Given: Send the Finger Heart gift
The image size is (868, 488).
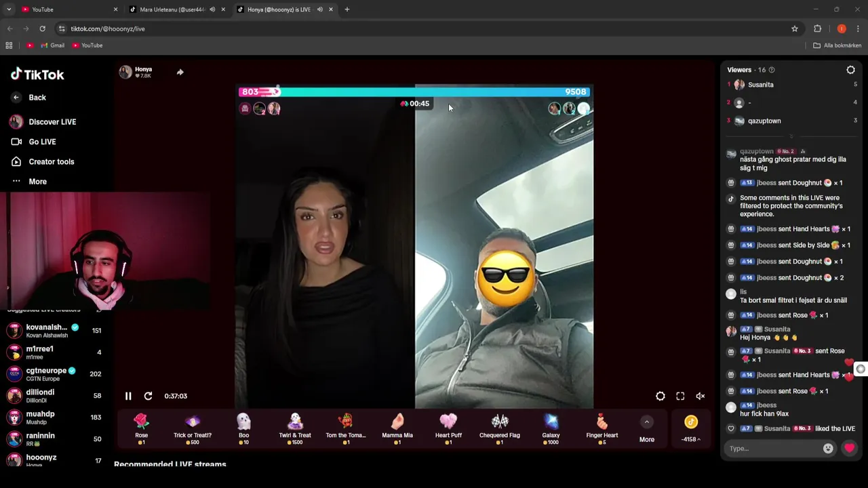Looking at the screenshot, I should (602, 429).
